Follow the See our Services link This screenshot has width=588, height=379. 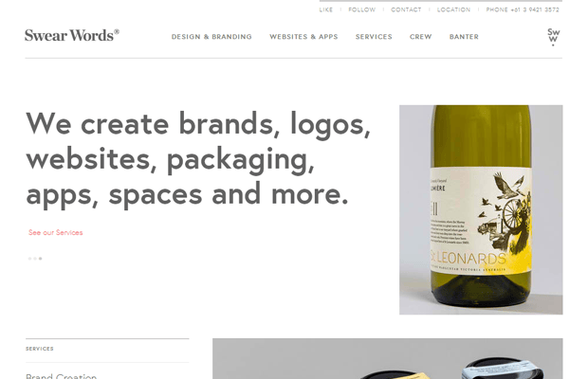click(x=56, y=232)
